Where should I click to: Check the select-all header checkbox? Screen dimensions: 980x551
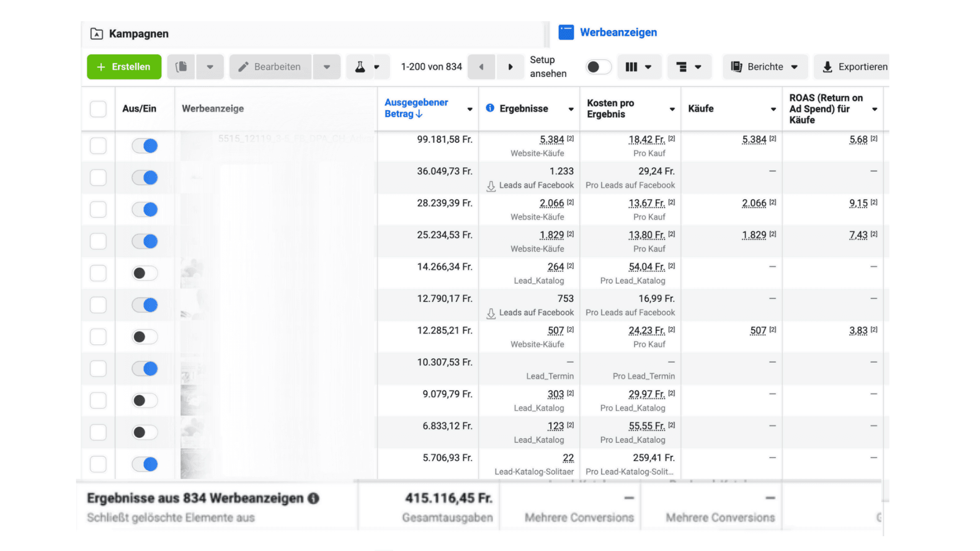point(98,109)
